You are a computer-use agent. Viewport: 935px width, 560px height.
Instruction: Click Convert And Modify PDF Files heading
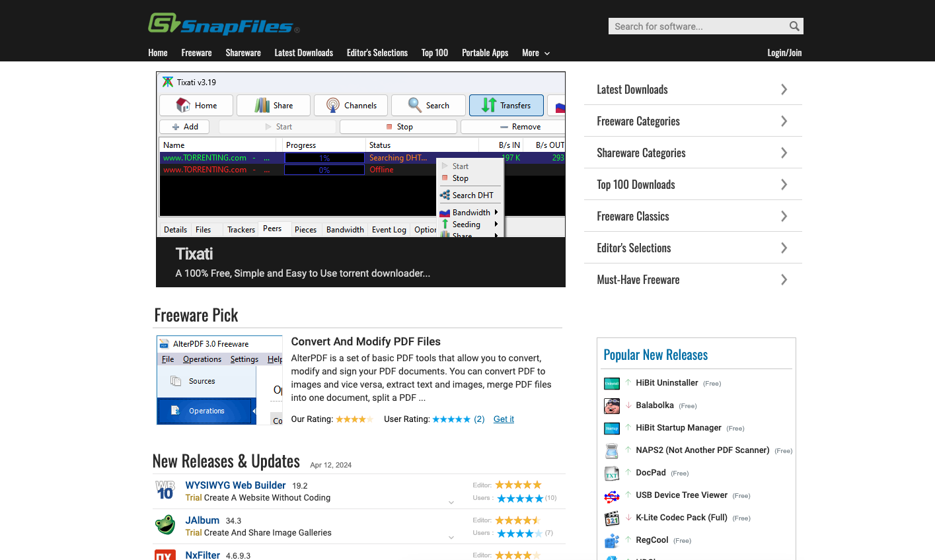pos(365,341)
